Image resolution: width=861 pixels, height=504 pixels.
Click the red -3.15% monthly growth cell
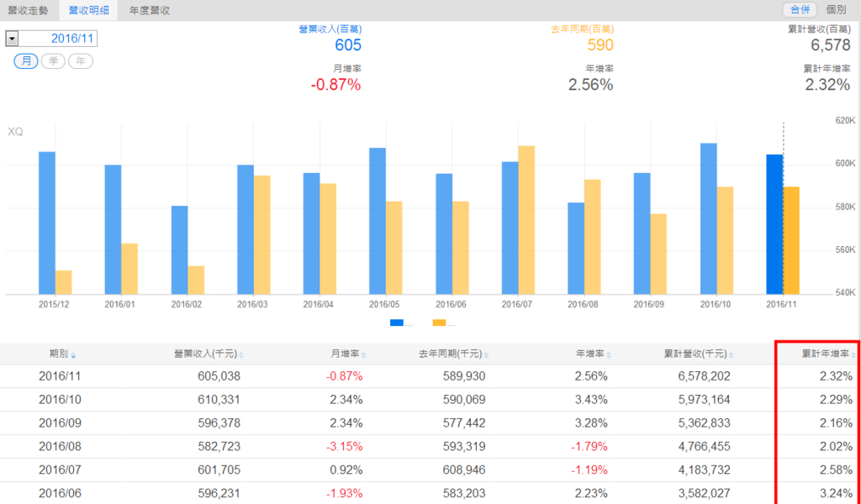point(344,446)
